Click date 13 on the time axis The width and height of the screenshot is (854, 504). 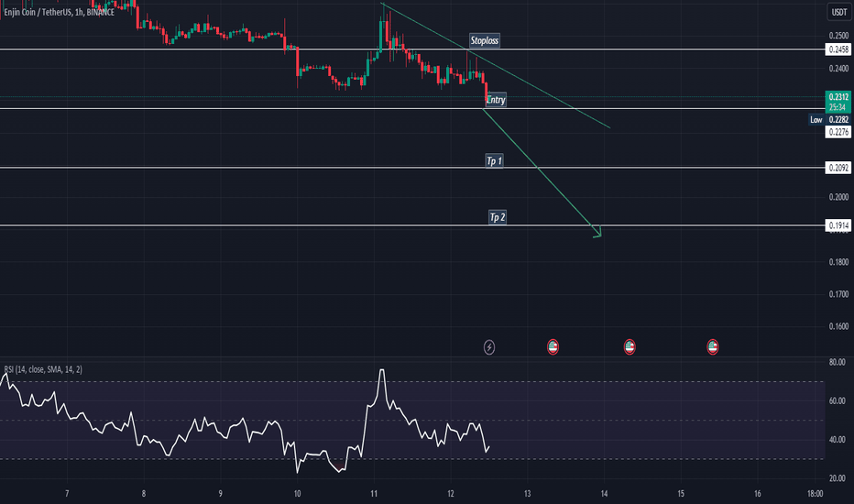tap(527, 494)
